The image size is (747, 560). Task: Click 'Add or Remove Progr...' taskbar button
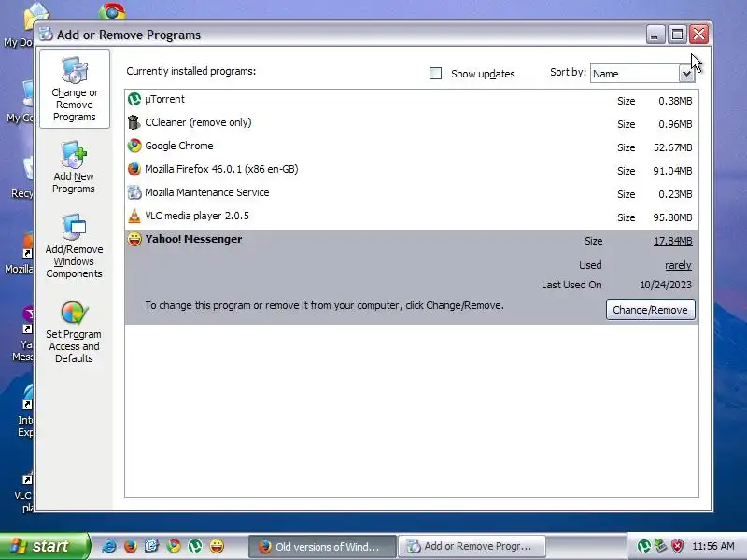pyautogui.click(x=472, y=546)
